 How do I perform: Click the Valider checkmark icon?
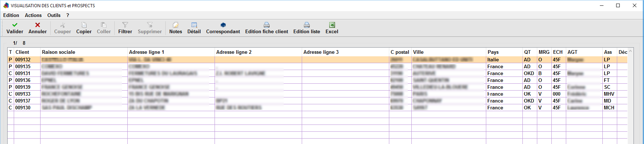pyautogui.click(x=15, y=25)
